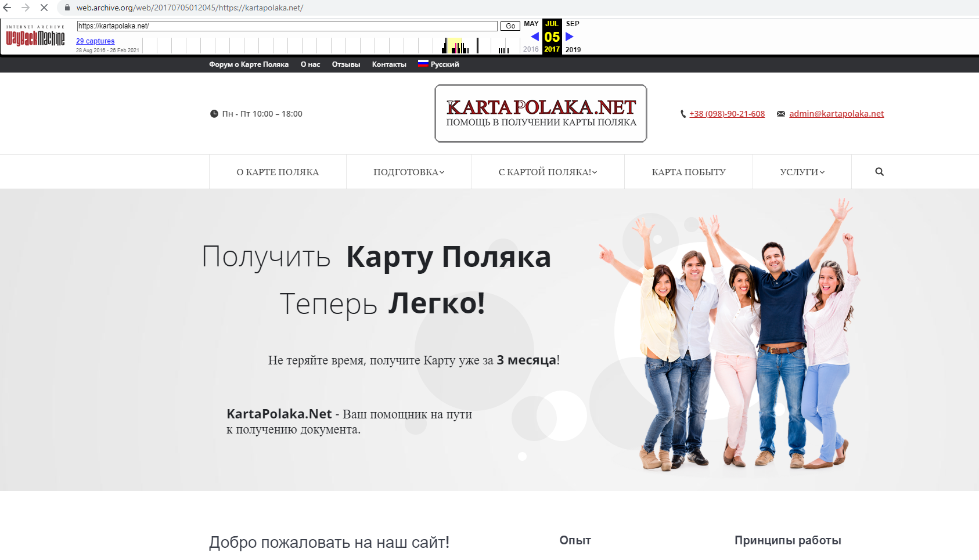Screen dimensions: 979x560
Task: Go to previous capture with blue left arrow
Action: [535, 37]
